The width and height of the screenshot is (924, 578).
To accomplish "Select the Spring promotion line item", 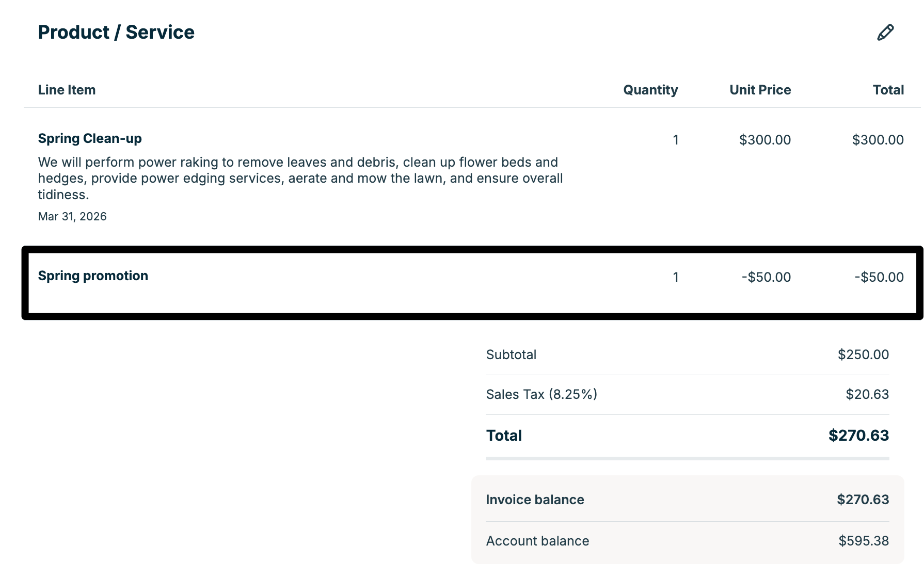I will [x=93, y=276].
